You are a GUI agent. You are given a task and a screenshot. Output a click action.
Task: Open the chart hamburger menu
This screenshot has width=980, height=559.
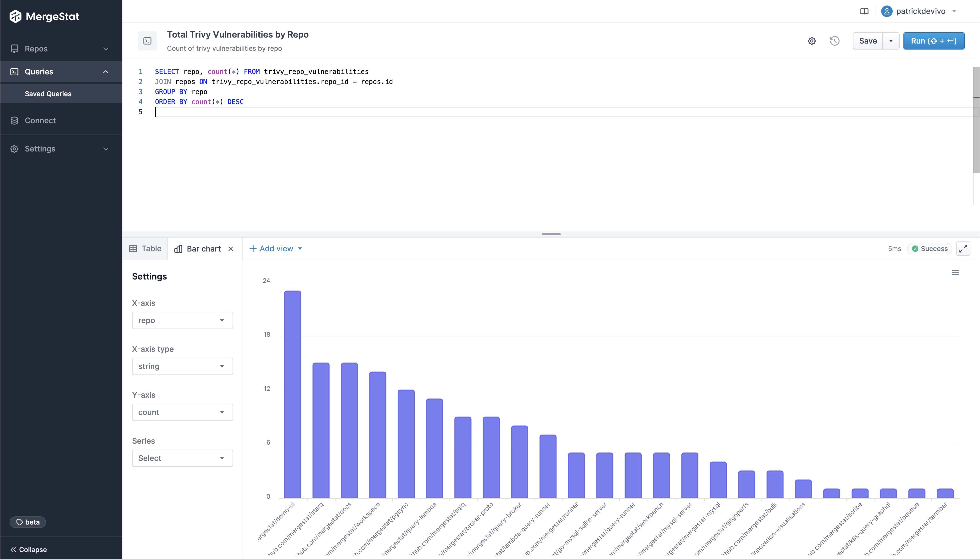tap(955, 273)
